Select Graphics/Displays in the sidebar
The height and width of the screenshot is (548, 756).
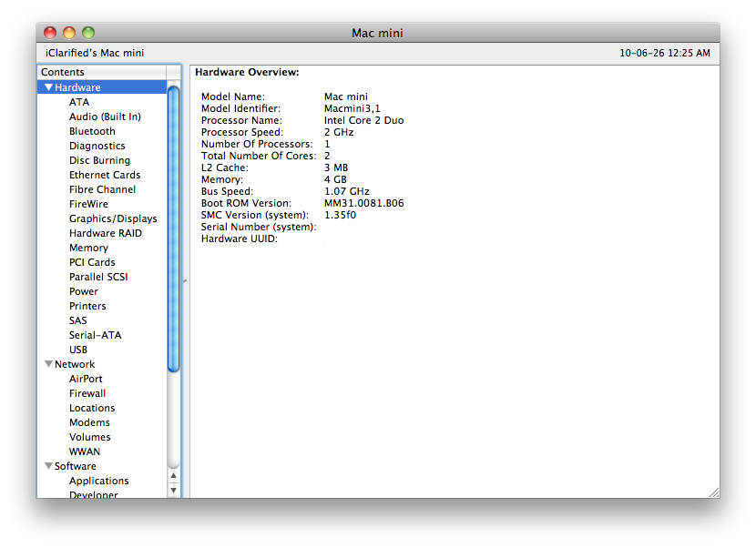click(x=113, y=218)
